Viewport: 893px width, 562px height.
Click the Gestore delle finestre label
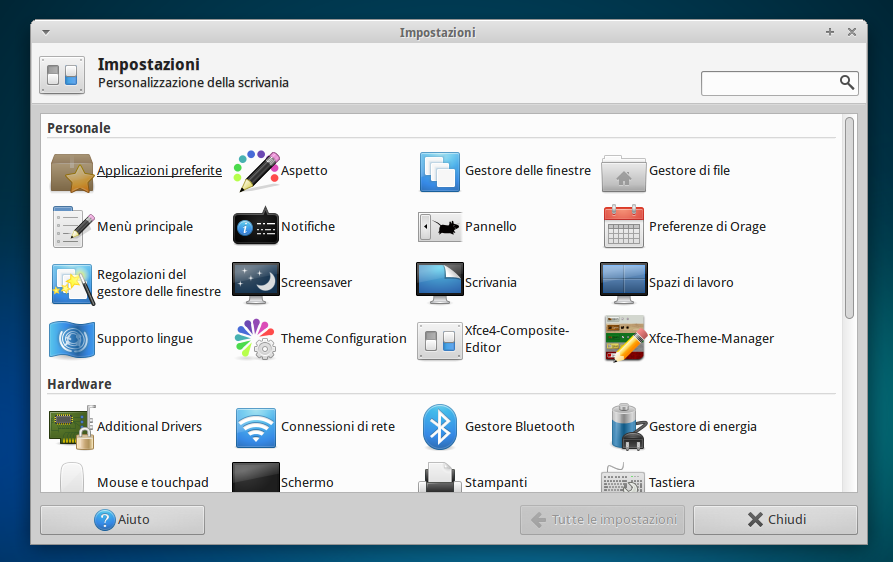click(x=528, y=170)
